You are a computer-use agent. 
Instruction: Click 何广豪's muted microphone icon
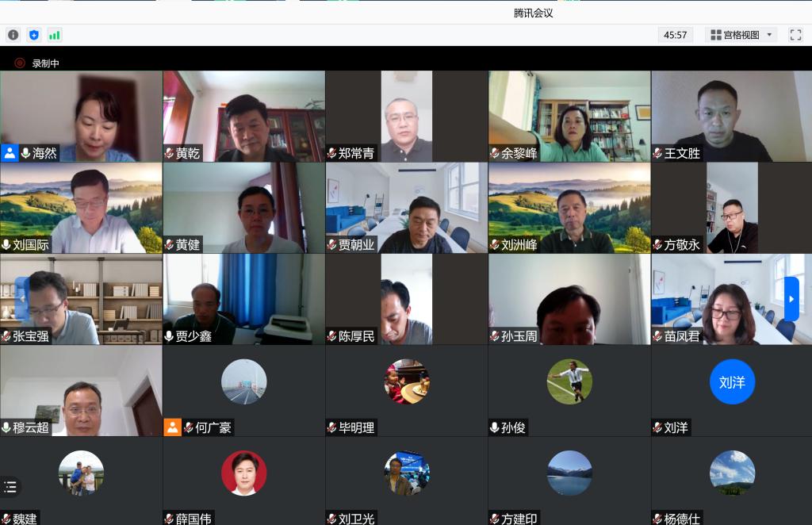click(x=189, y=427)
